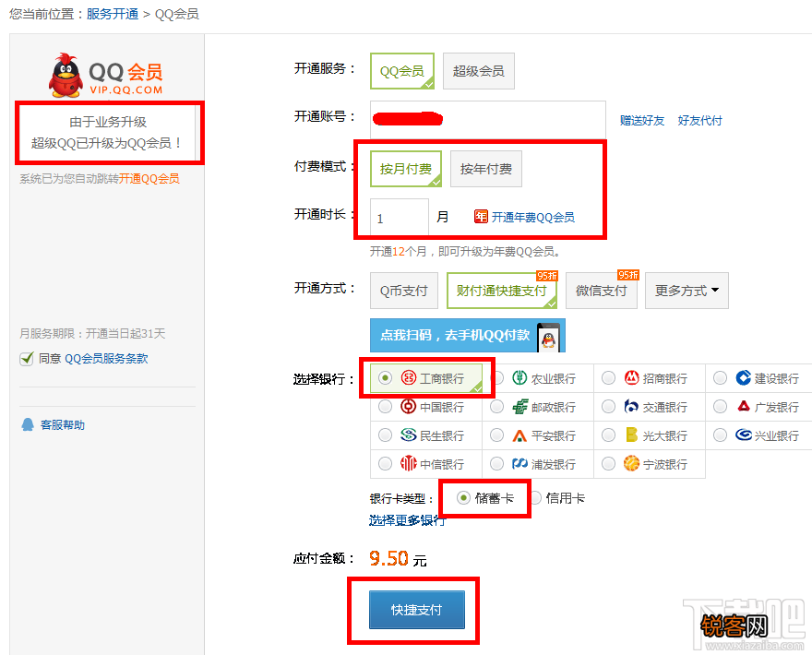
Task: Click the 超级QQ已升级为QQ会员！ notice text
Action: [107, 143]
